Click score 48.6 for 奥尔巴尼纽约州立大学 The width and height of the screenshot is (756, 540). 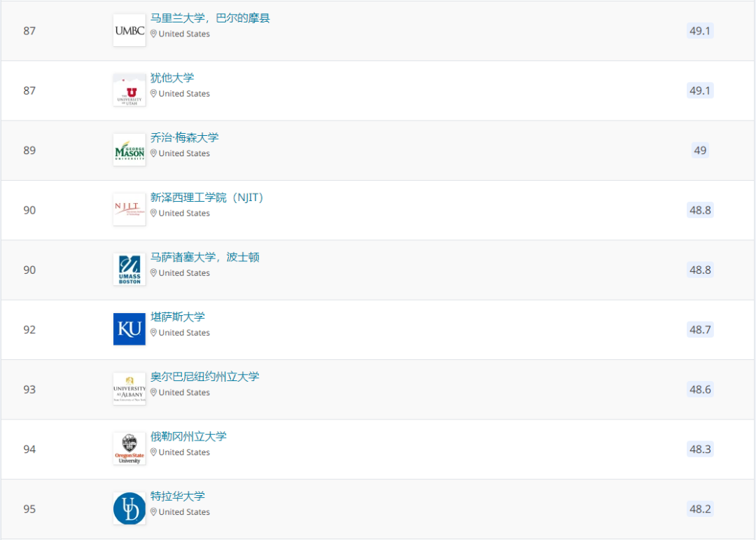click(x=700, y=389)
